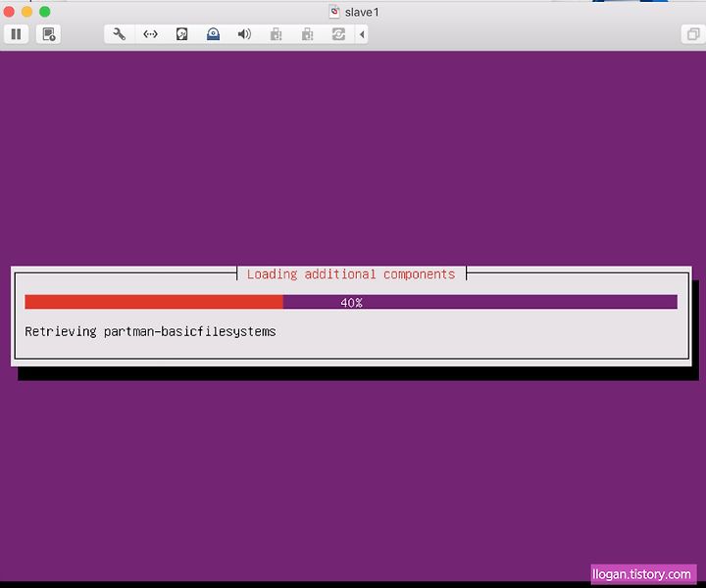
Task: Maximize the slave1 window with green button
Action: tap(45, 12)
